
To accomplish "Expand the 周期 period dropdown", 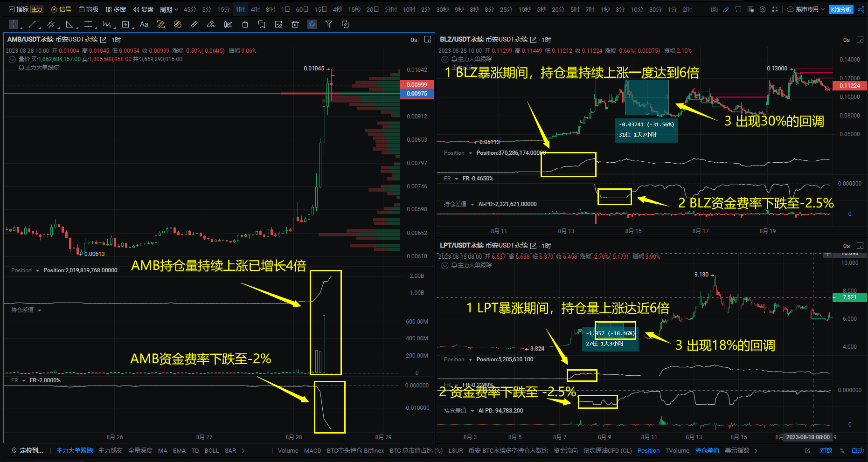I will [x=169, y=9].
